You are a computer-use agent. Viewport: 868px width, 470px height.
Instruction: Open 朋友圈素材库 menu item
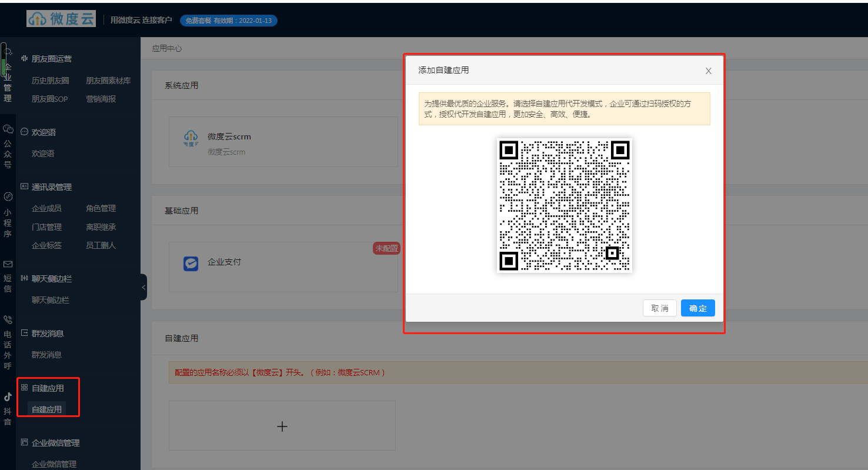tap(108, 81)
